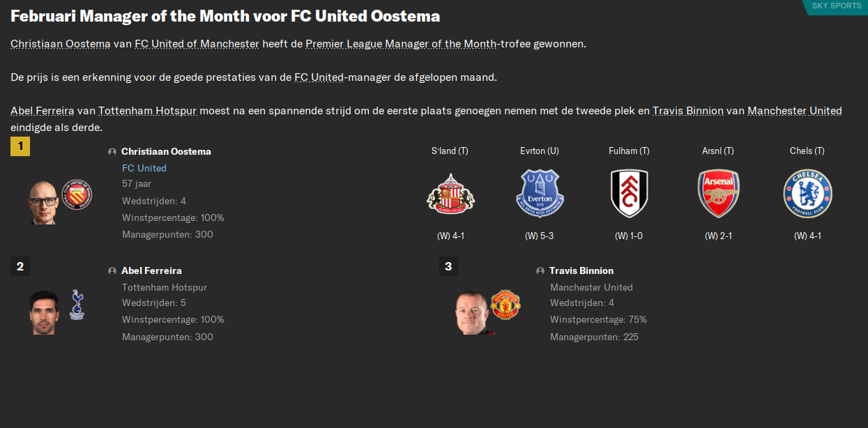Open the Arsenal club badge

tap(718, 193)
